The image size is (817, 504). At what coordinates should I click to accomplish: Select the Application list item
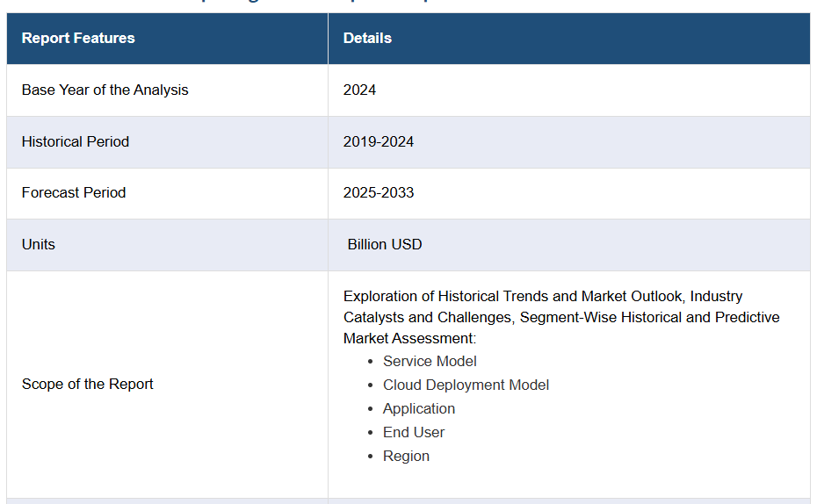pos(419,409)
